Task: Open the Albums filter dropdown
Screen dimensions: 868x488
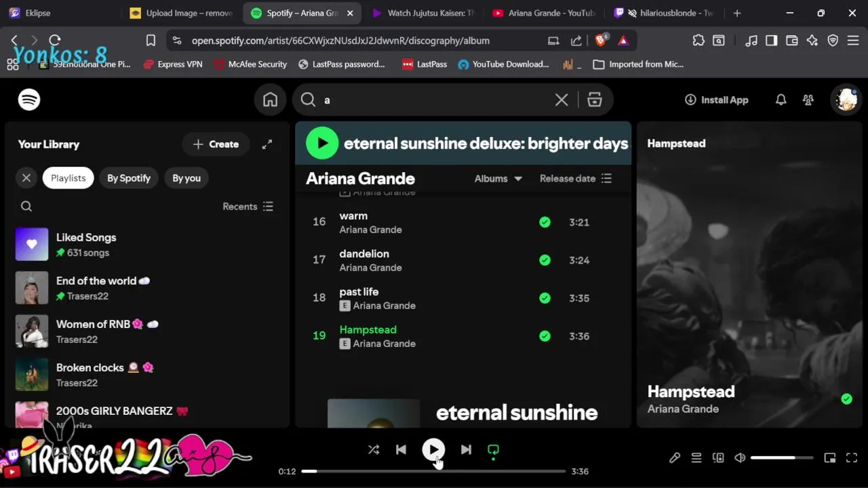Action: (498, 178)
